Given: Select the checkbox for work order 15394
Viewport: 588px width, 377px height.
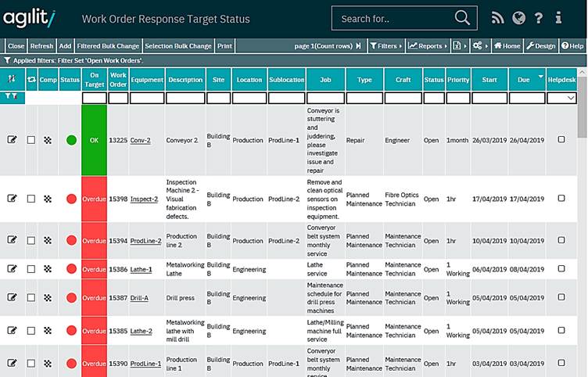Looking at the screenshot, I should point(31,241).
